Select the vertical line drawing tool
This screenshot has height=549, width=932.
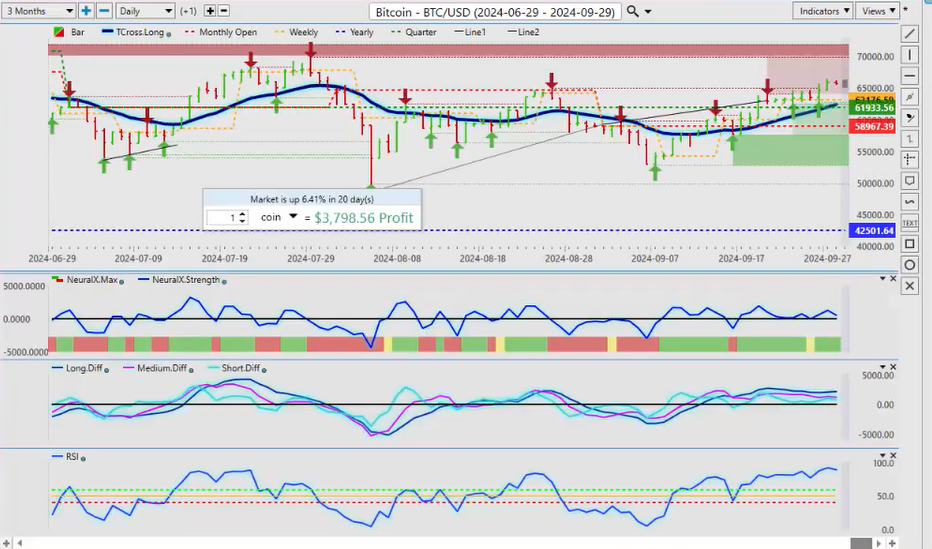pos(909,55)
